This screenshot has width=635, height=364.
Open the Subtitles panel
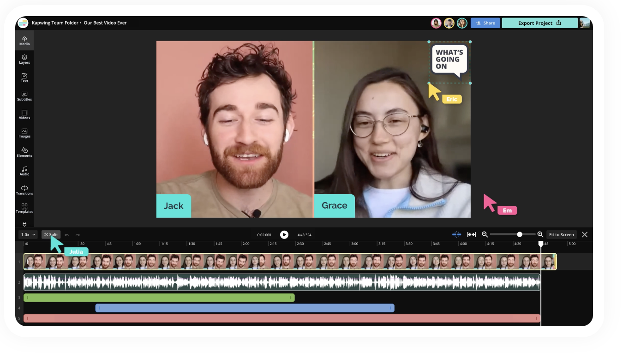pyautogui.click(x=24, y=96)
